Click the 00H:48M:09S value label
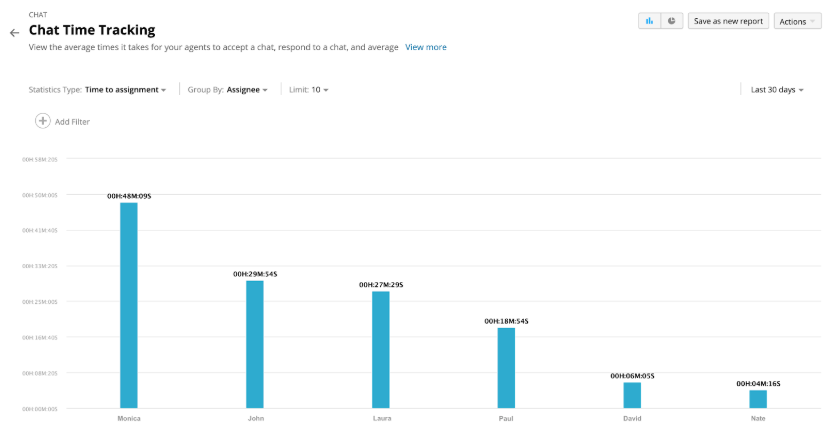 (x=129, y=196)
